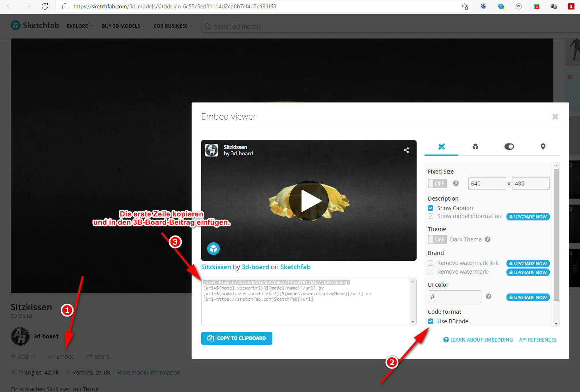The image size is (580, 392).
Task: Click Upgrade Now beside Remove watermark
Action: coord(528,272)
